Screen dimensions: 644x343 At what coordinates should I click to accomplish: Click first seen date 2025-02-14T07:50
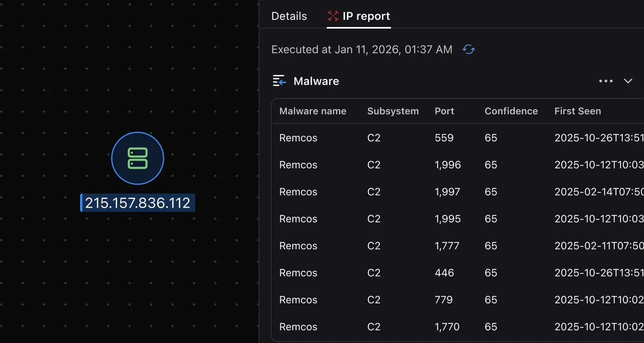coord(599,192)
